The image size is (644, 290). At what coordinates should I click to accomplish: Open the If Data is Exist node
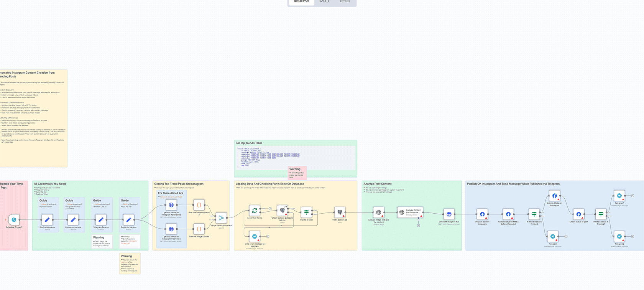306,212
